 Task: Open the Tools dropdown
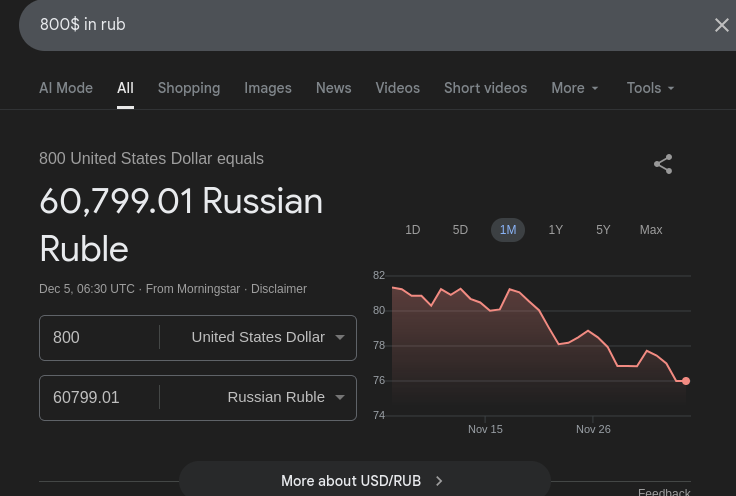650,88
